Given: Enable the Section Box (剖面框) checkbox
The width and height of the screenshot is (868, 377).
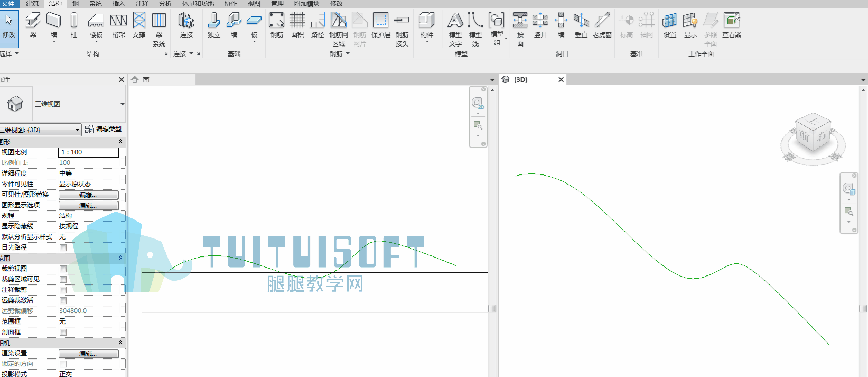Looking at the screenshot, I should (x=63, y=332).
